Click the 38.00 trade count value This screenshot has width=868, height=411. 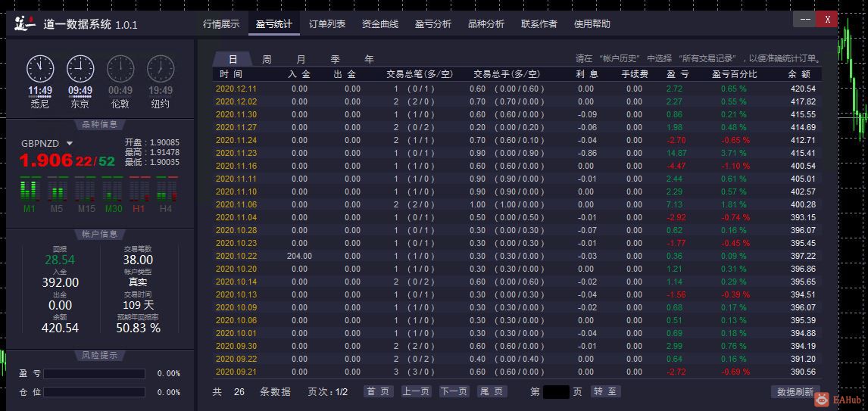point(139,260)
